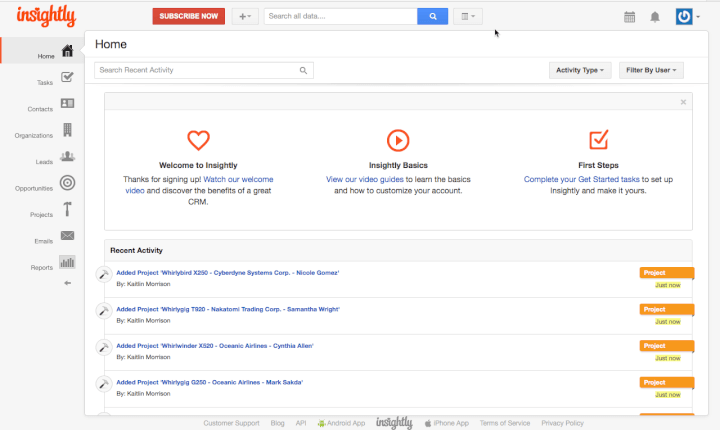
Task: Expand the plus add-new dropdown
Action: (244, 17)
